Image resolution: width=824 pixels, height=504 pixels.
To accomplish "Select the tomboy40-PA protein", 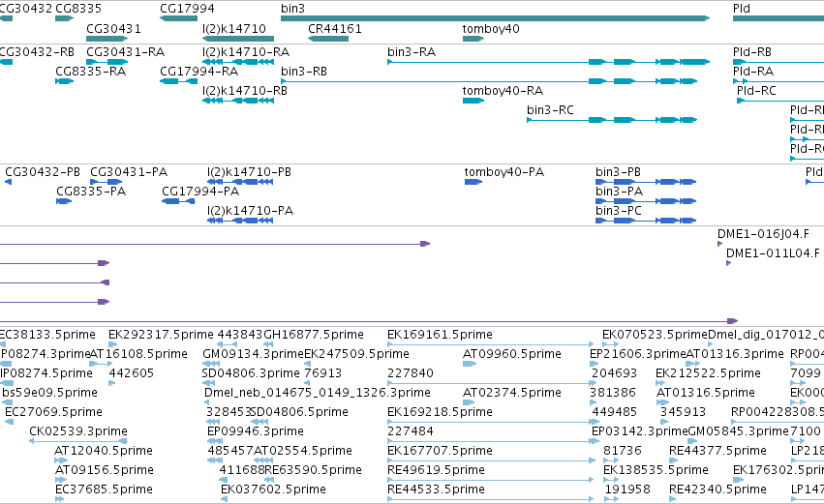I will 473,182.
